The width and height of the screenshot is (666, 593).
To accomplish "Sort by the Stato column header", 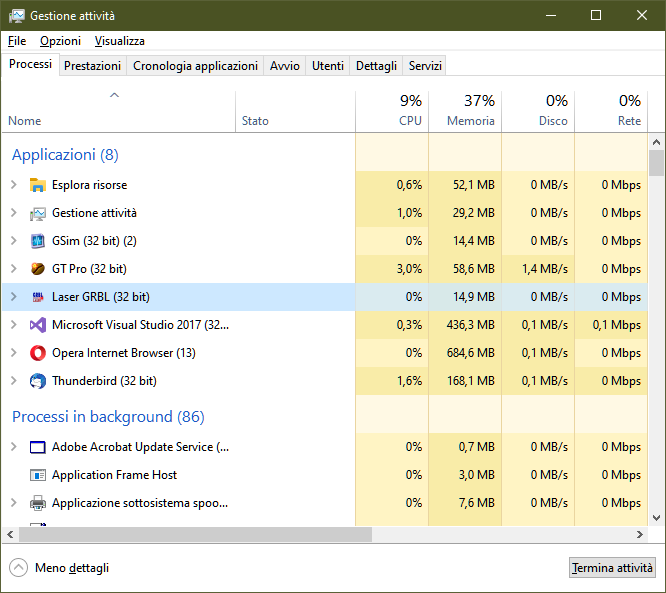I will (x=295, y=111).
